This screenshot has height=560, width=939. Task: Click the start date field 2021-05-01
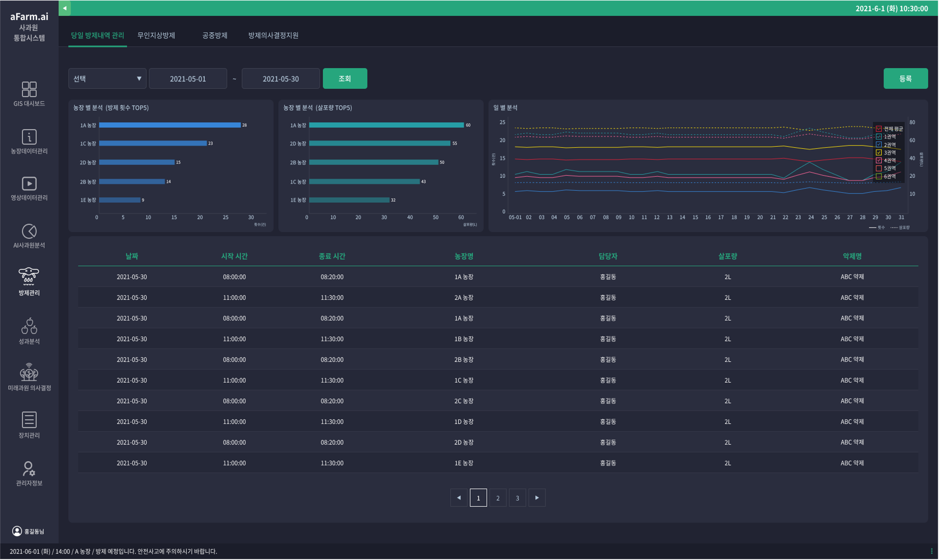188,79
